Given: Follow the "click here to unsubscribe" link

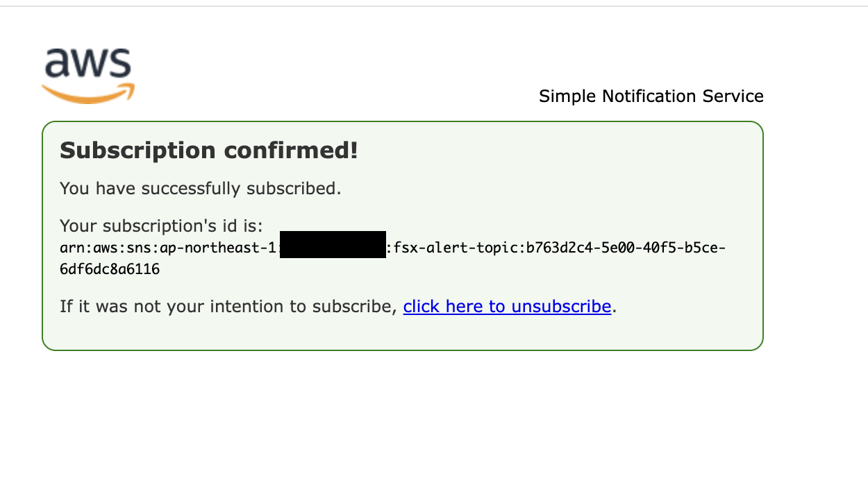Looking at the screenshot, I should (507, 307).
